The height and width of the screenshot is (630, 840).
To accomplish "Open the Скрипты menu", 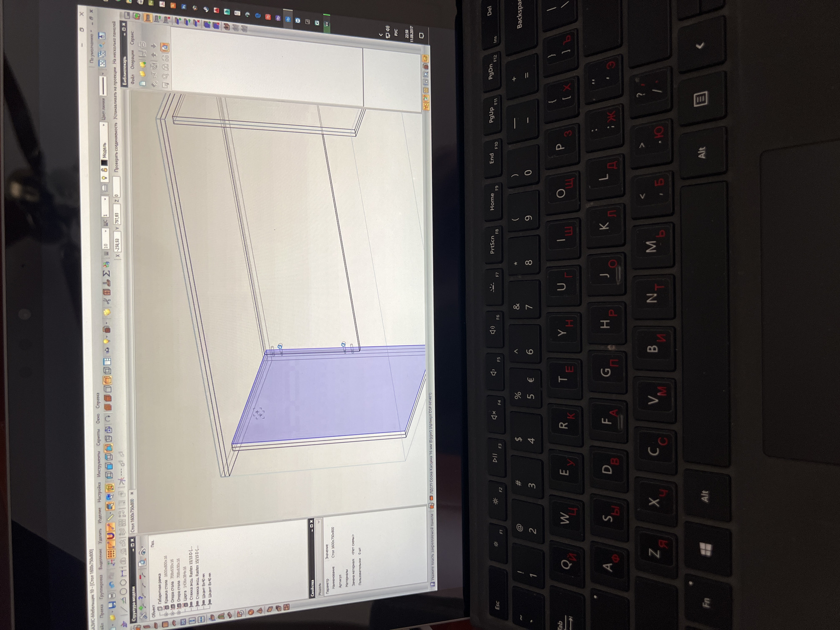I will [x=99, y=437].
